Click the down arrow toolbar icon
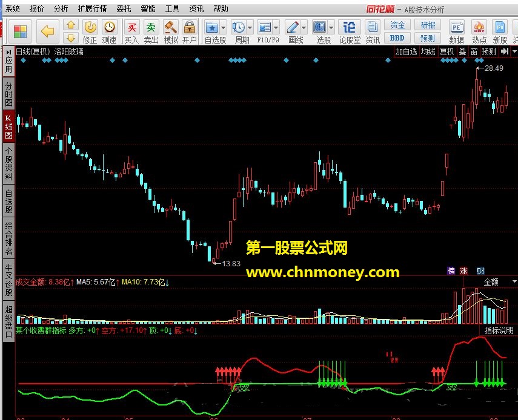 tap(71, 38)
